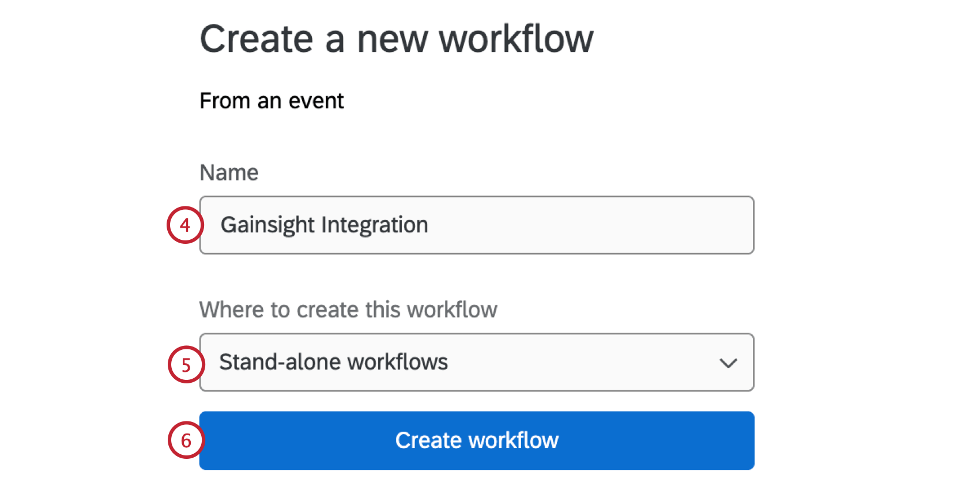Click the 'Where to create this workflow' label
Viewport: 980px width, 490px height.
tap(348, 310)
